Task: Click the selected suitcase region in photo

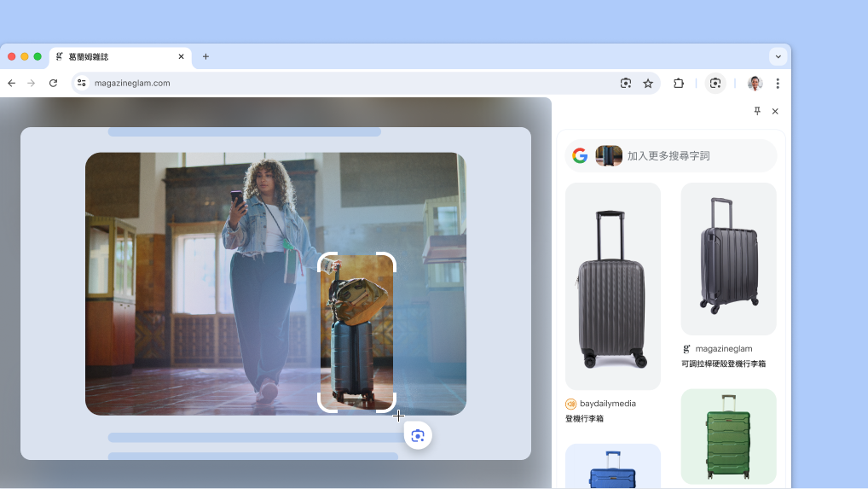Action: pyautogui.click(x=356, y=332)
